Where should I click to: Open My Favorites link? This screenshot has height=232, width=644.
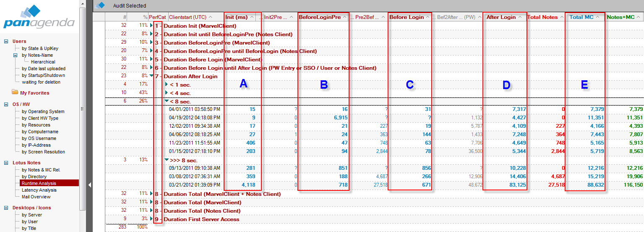click(x=35, y=93)
